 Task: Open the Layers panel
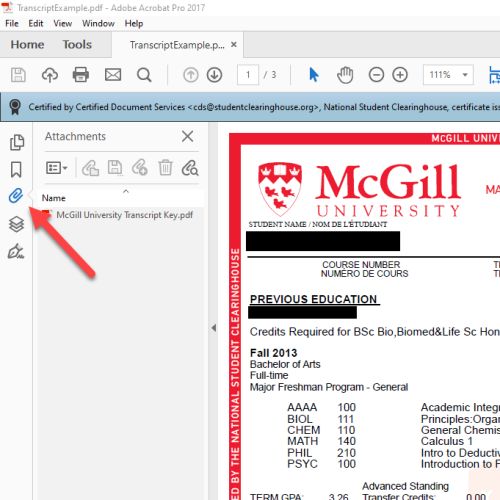(16, 224)
